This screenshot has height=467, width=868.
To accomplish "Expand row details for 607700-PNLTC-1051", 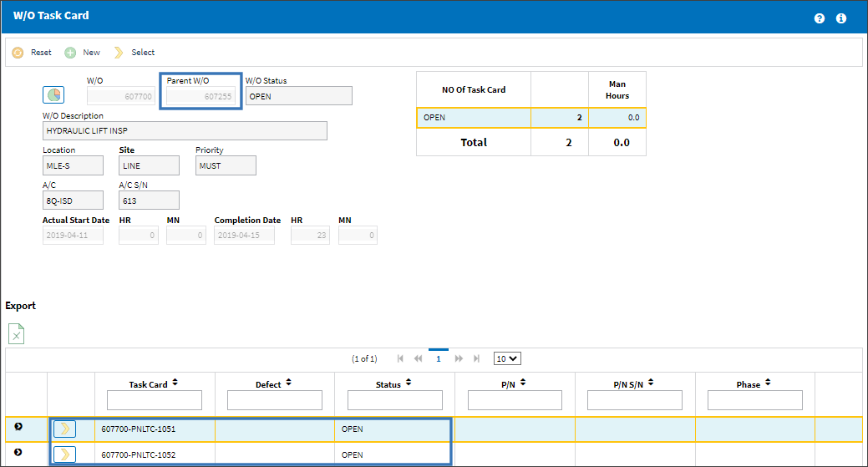I will pyautogui.click(x=18, y=427).
